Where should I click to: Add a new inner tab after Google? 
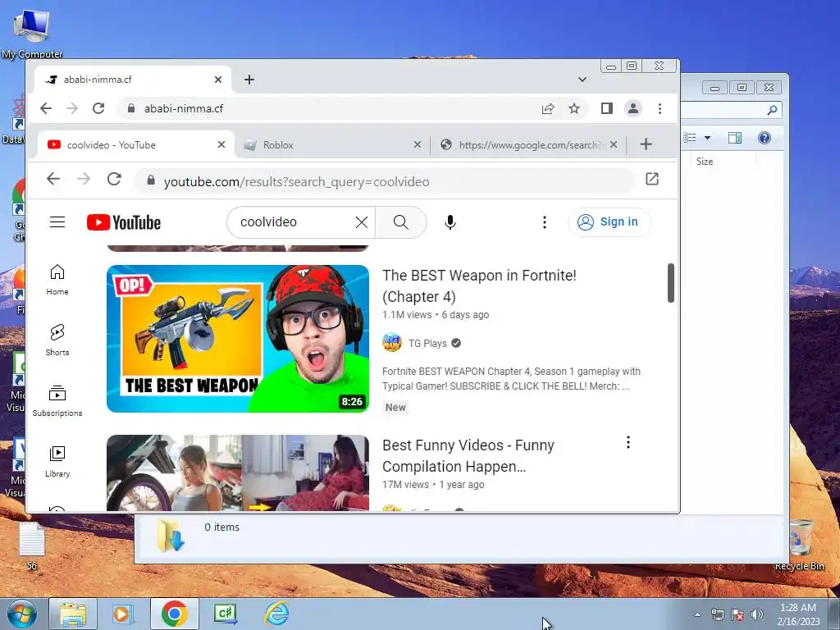tap(646, 144)
